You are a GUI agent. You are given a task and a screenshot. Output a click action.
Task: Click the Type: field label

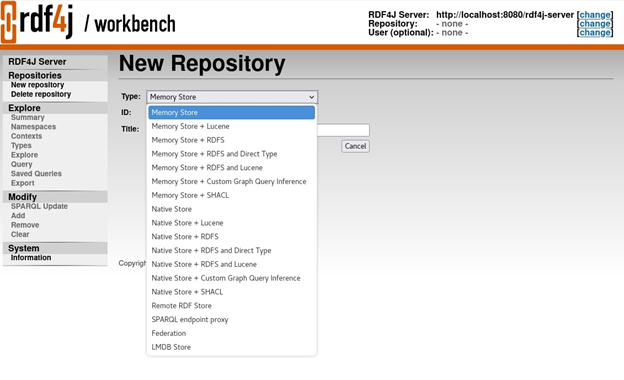click(131, 96)
